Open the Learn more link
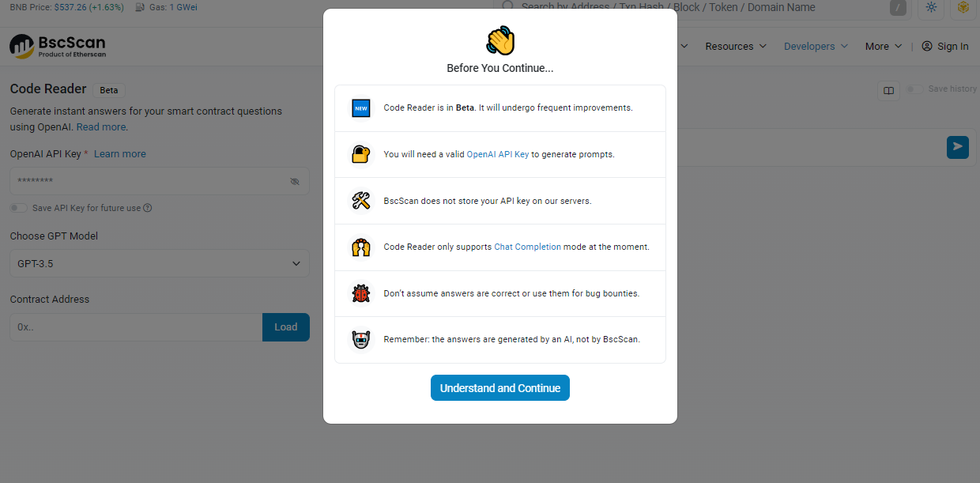The height and width of the screenshot is (483, 980). [120, 154]
